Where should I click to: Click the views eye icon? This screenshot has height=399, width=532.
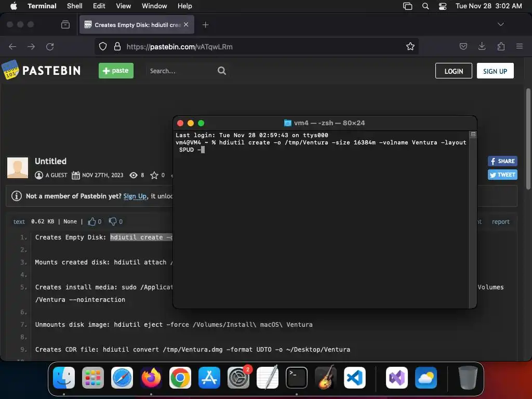click(134, 175)
